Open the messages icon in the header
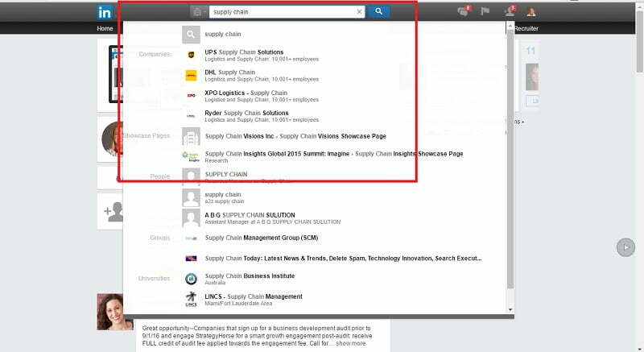The image size is (644, 352). (464, 11)
